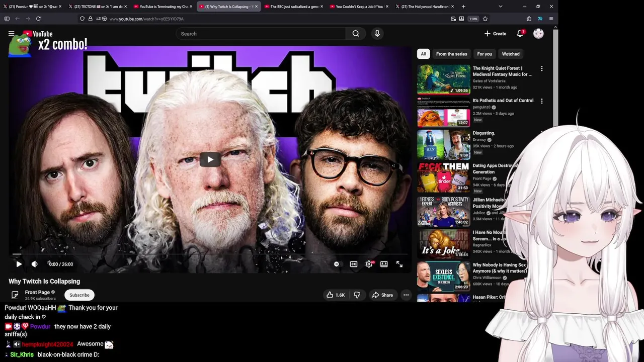Like the video showing 1.6K likes
This screenshot has height=362, width=644.
335,295
